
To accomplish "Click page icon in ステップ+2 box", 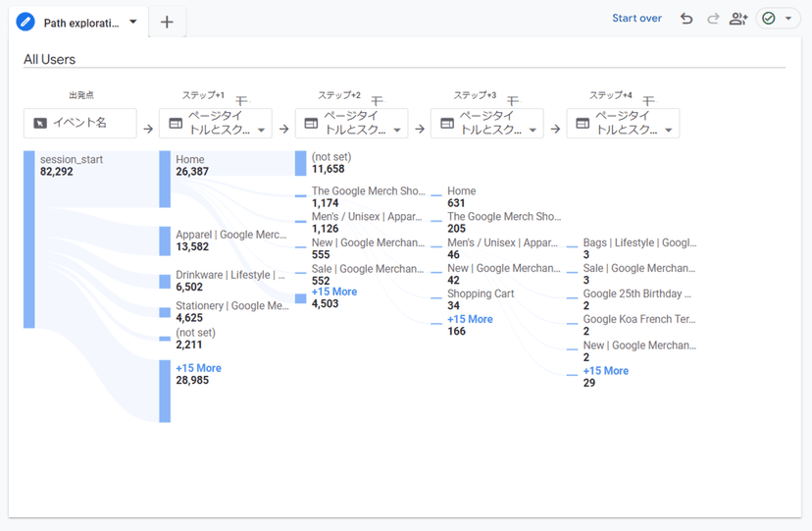I will point(311,124).
